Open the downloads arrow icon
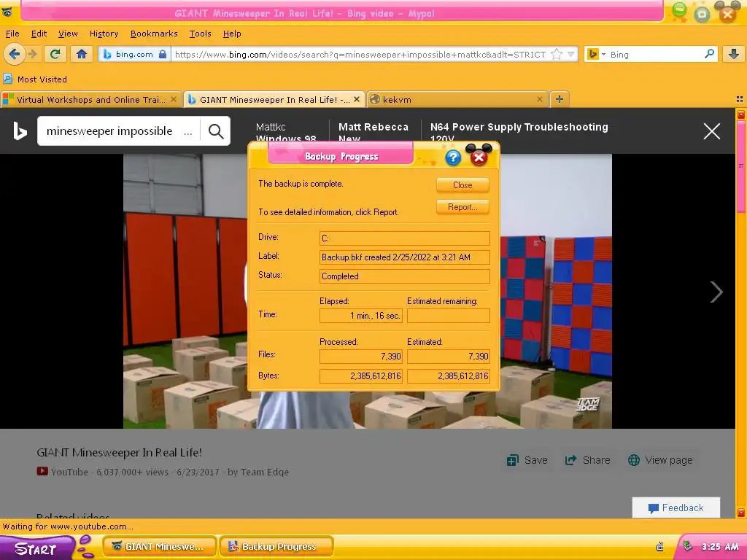Image resolution: width=747 pixels, height=560 pixels. (734, 54)
